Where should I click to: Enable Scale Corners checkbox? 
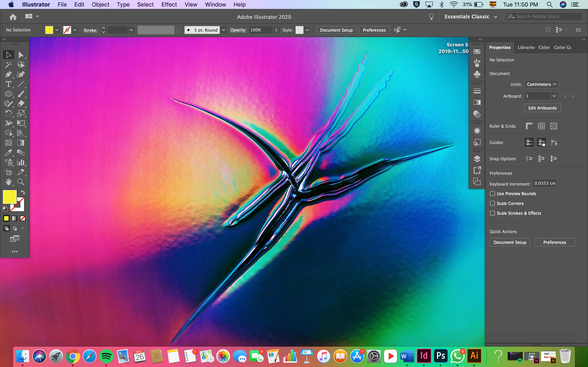tap(492, 203)
